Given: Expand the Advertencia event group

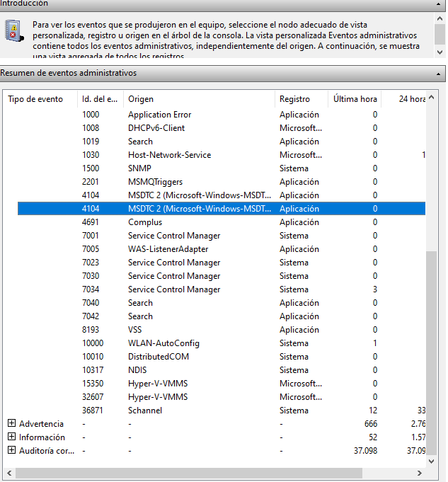Looking at the screenshot, I should pyautogui.click(x=11, y=423).
